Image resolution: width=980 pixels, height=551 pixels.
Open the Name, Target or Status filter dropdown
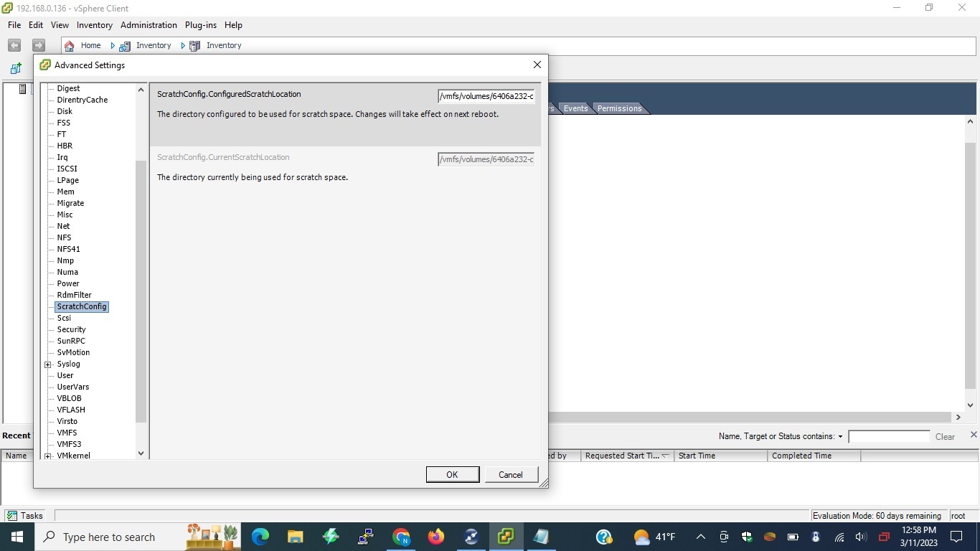pyautogui.click(x=840, y=436)
